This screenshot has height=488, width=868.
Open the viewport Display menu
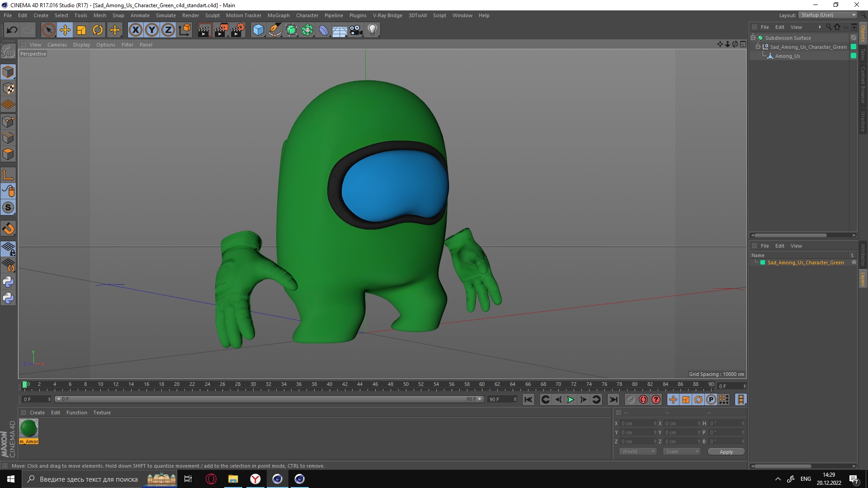tap(81, 45)
